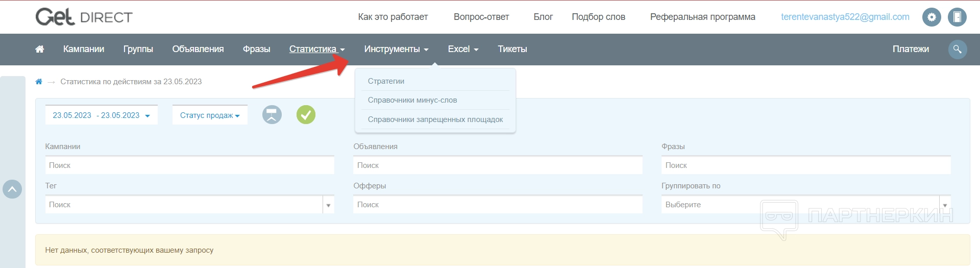Click the logout door icon
The width and height of the screenshot is (980, 268).
[957, 17]
